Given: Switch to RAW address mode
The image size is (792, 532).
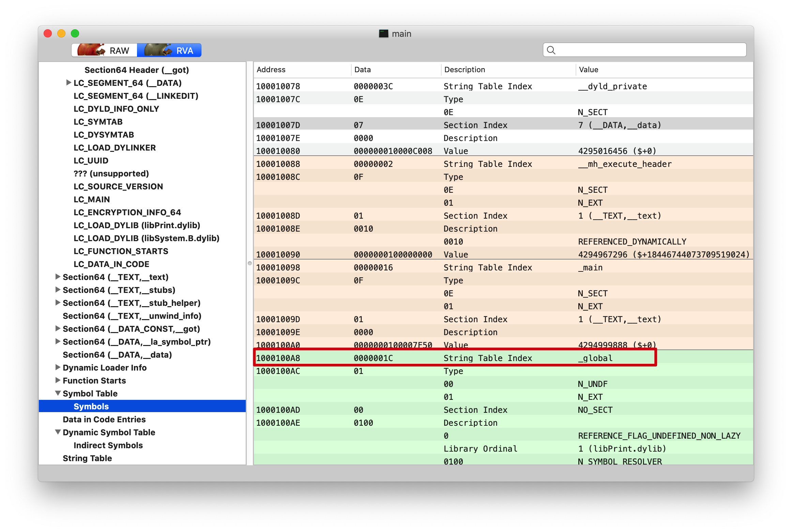Looking at the screenshot, I should [x=104, y=50].
